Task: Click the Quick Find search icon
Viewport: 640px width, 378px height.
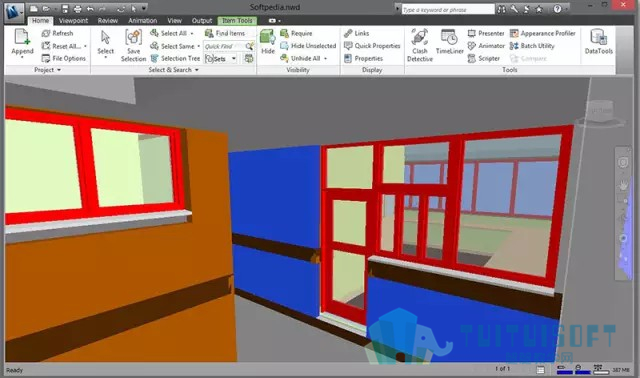Action: pyautogui.click(x=249, y=46)
